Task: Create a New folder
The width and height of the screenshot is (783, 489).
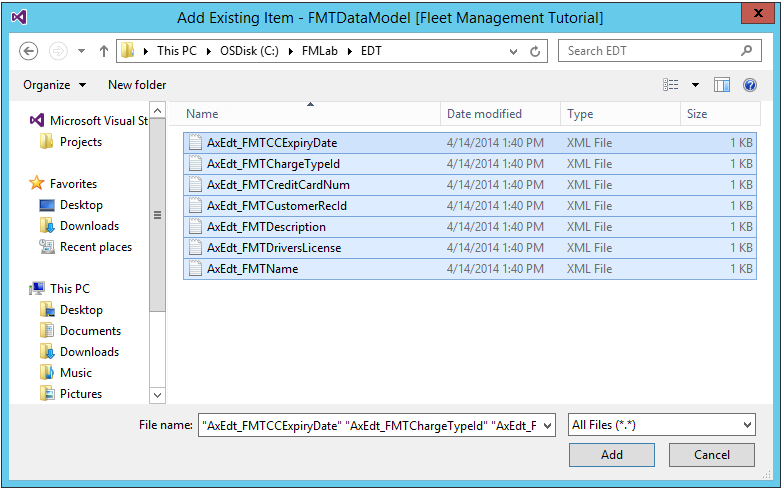Action: tap(137, 85)
